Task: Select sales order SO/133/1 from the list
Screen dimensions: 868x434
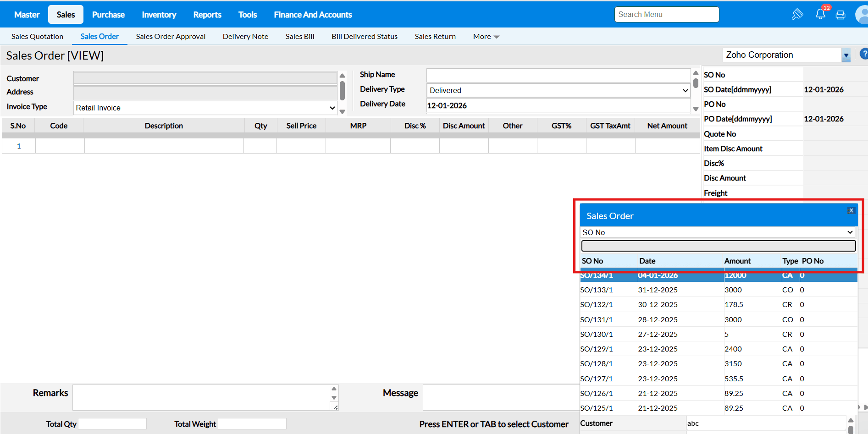Action: click(597, 290)
